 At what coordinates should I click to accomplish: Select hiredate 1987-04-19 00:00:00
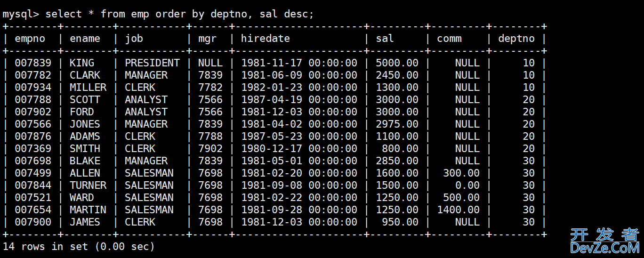tap(299, 99)
